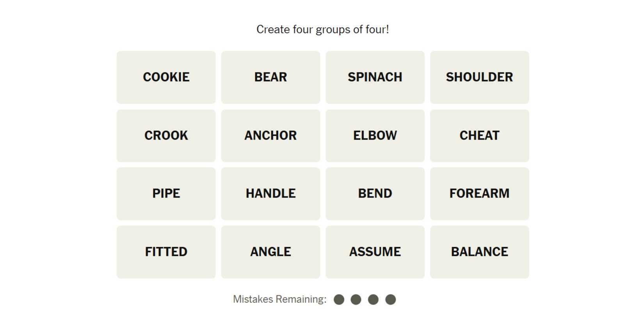
Task: Choose the SHOULDER word card
Action: (x=479, y=77)
